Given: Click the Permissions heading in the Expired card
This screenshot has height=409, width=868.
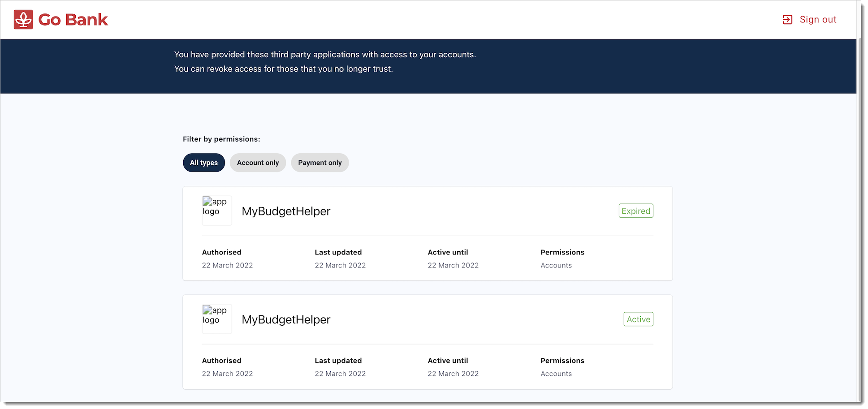Looking at the screenshot, I should [562, 252].
